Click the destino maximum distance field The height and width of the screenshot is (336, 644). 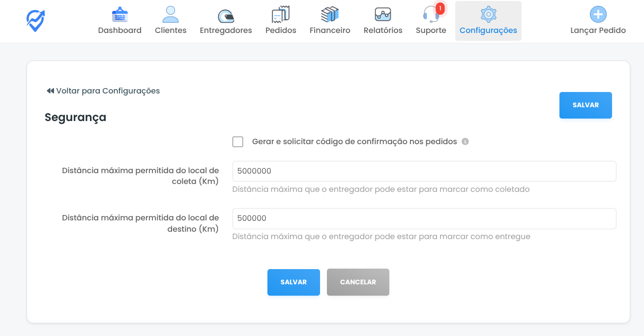[x=424, y=218]
